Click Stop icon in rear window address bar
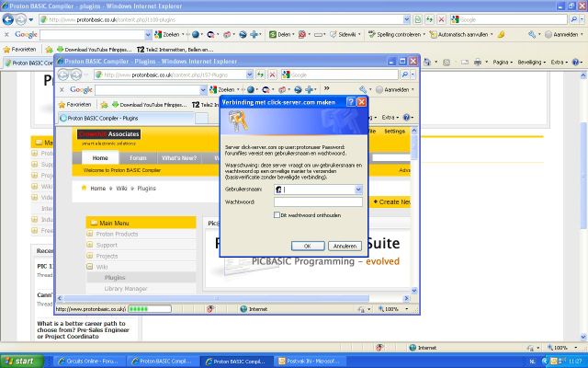588x368 pixels. pyautogui.click(x=441, y=19)
